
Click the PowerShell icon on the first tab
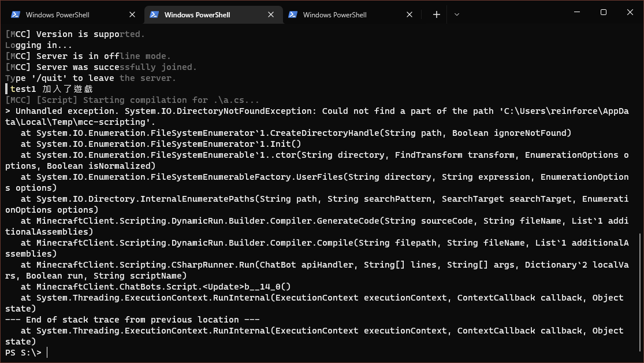pos(14,14)
